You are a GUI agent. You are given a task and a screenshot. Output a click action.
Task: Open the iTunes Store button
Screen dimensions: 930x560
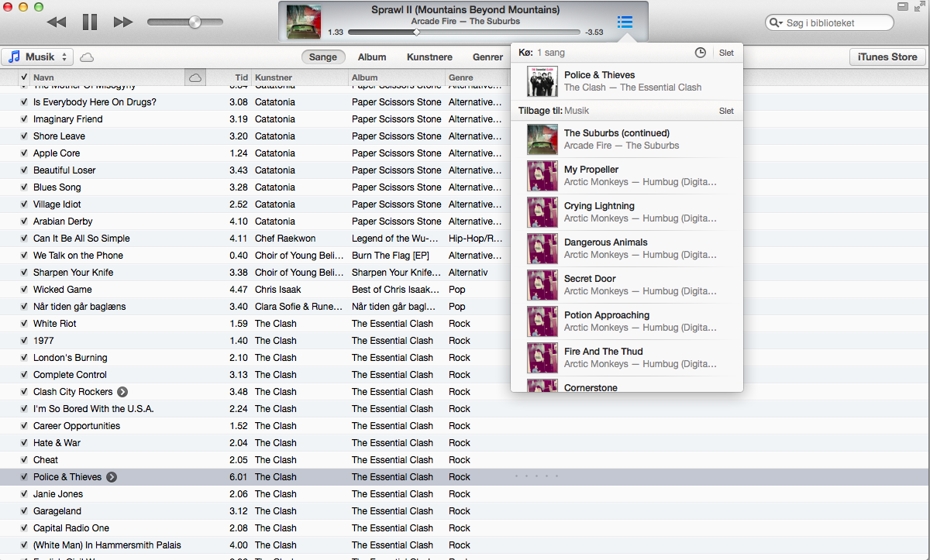887,57
